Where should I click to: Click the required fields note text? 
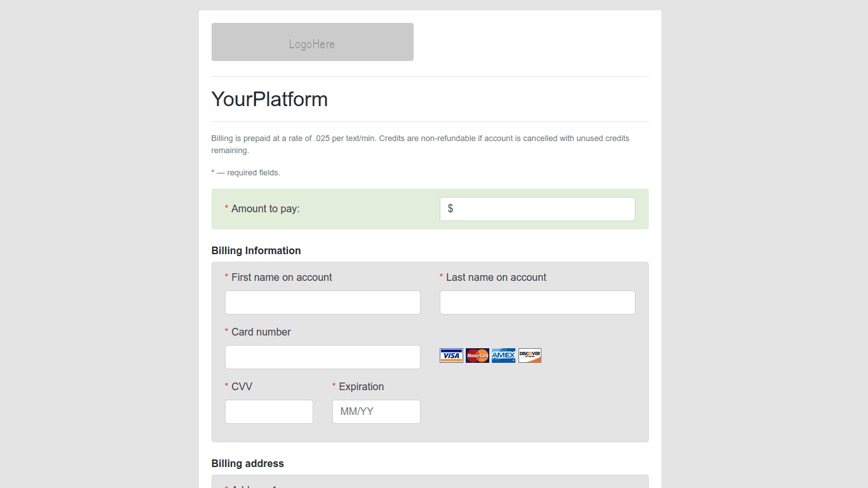point(246,172)
